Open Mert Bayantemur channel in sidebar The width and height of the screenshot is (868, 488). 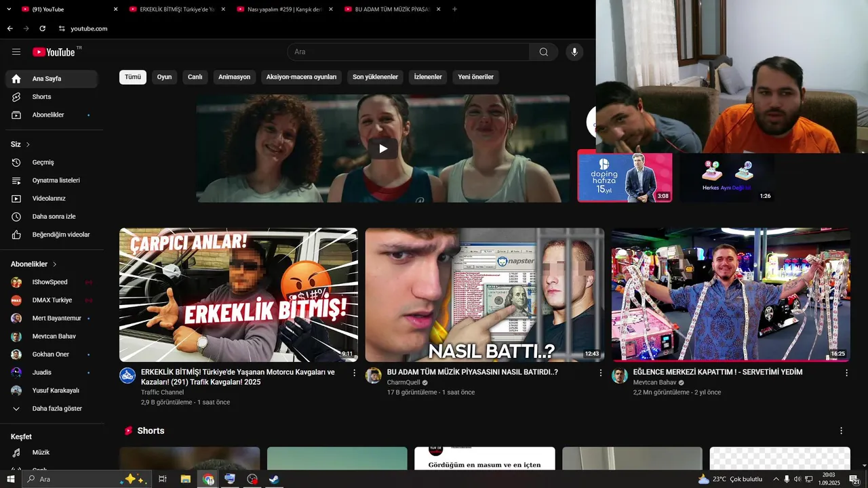tap(52, 319)
